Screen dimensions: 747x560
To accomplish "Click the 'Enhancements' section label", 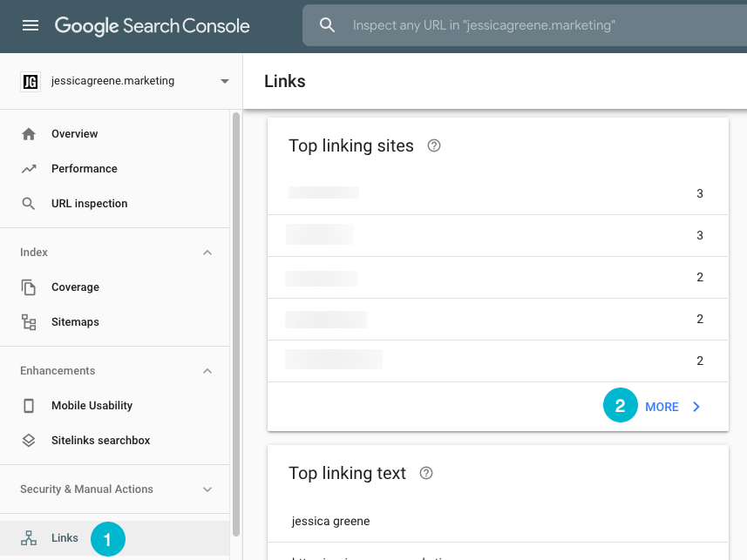I will 58,371.
